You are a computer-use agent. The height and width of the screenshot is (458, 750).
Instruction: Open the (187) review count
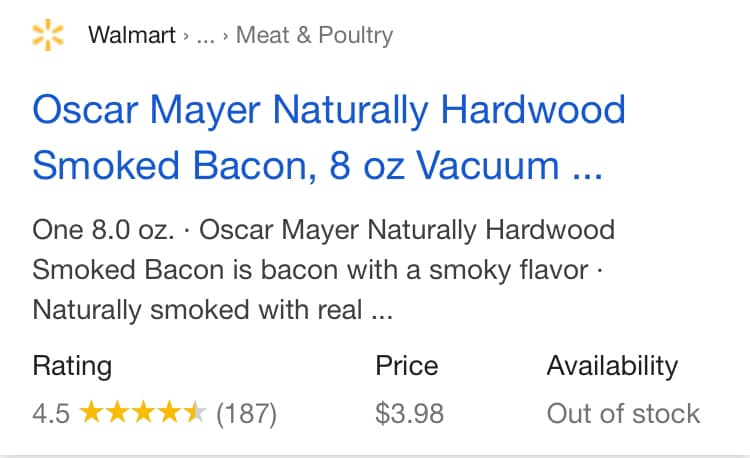(246, 413)
